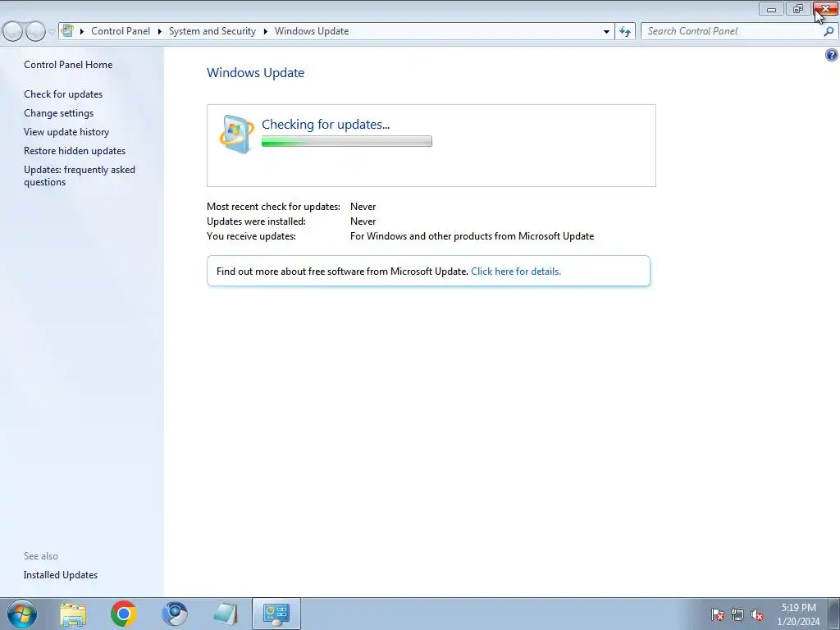The image size is (840, 630).
Task: Click the Control Panel icon in address bar
Action: click(x=67, y=31)
